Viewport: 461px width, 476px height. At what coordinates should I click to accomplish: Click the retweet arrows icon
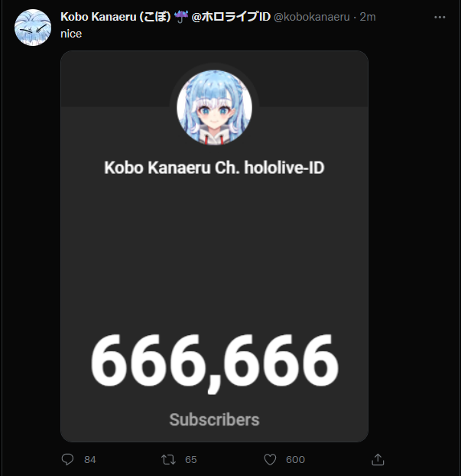pyautogui.click(x=168, y=459)
